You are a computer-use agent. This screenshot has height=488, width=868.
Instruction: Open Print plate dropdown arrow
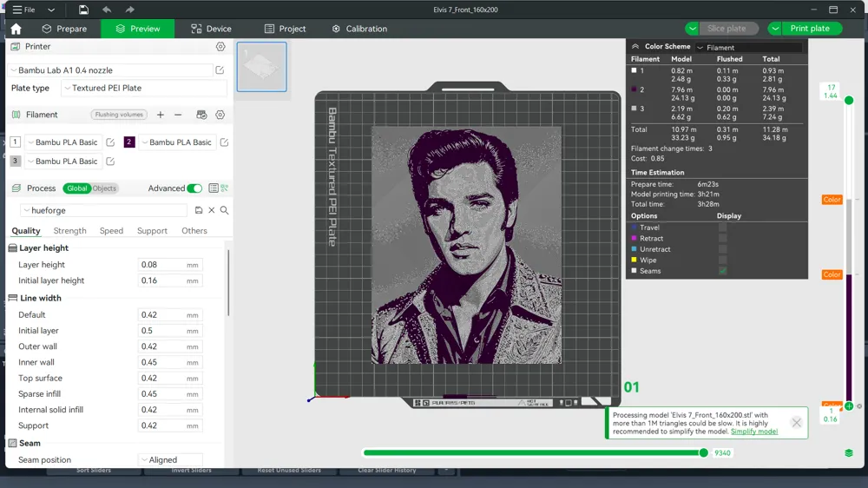(x=775, y=29)
